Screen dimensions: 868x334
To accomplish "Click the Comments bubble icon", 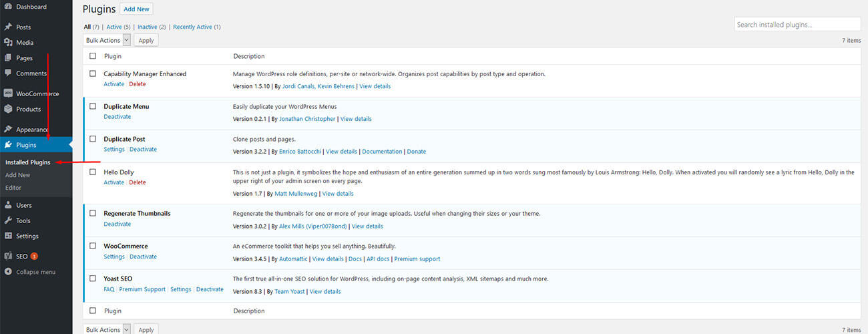I will click(x=8, y=73).
